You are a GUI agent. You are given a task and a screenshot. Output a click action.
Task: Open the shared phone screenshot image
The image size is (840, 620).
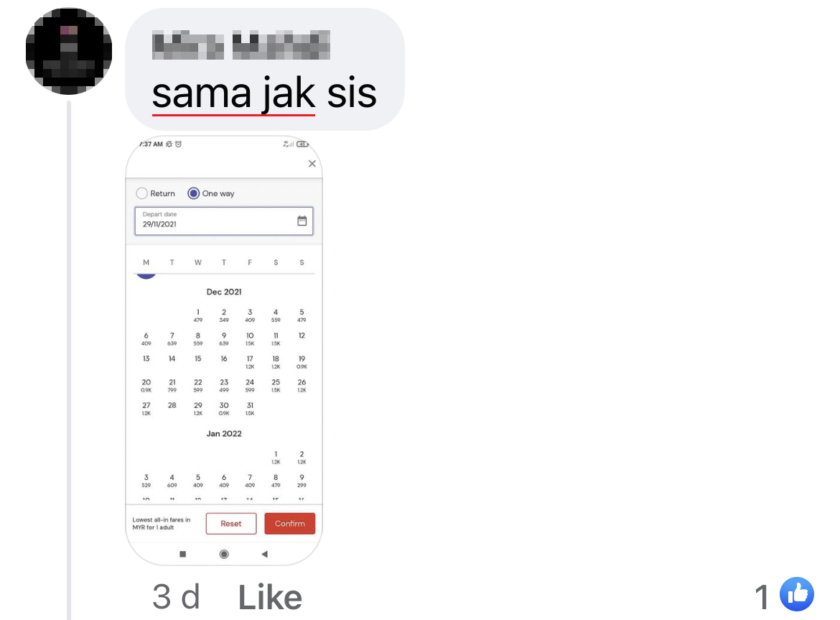(224, 351)
